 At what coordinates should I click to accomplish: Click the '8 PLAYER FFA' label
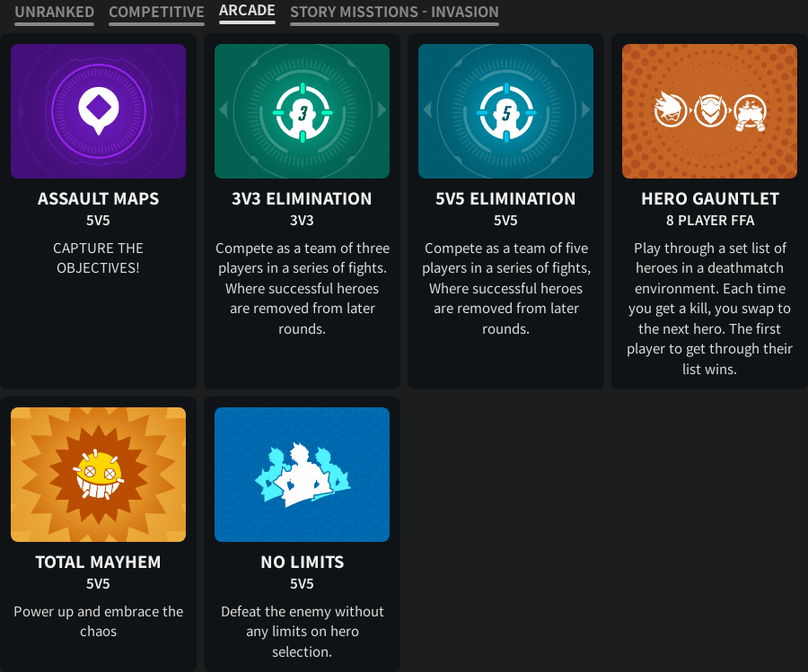710,221
